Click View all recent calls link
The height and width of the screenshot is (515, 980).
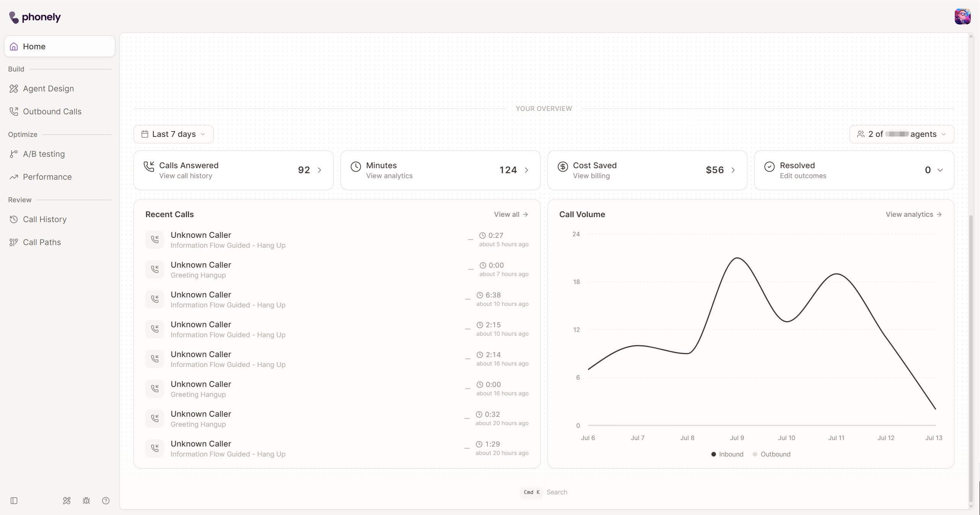(511, 214)
